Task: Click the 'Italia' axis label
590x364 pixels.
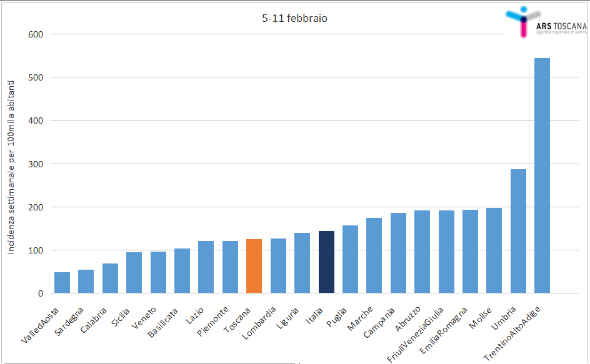Action: [x=314, y=316]
